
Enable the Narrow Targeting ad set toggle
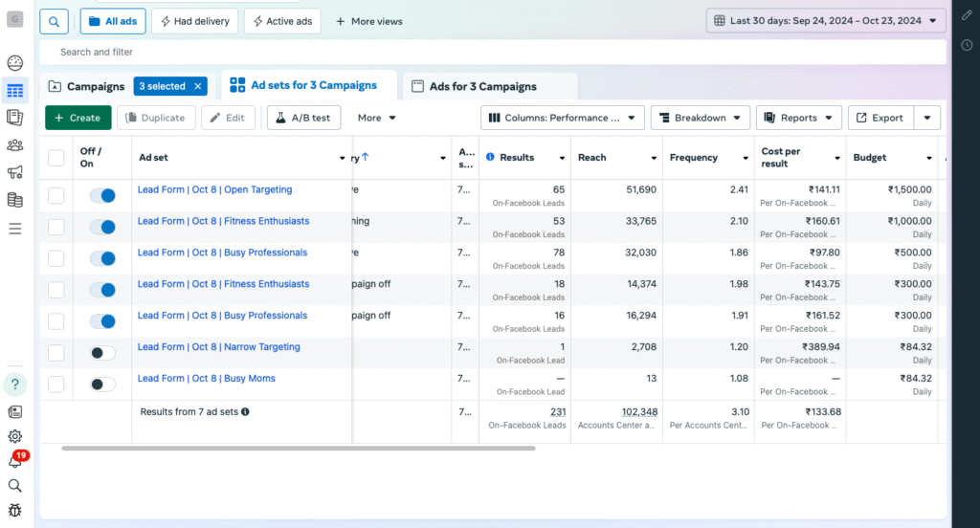pos(102,353)
